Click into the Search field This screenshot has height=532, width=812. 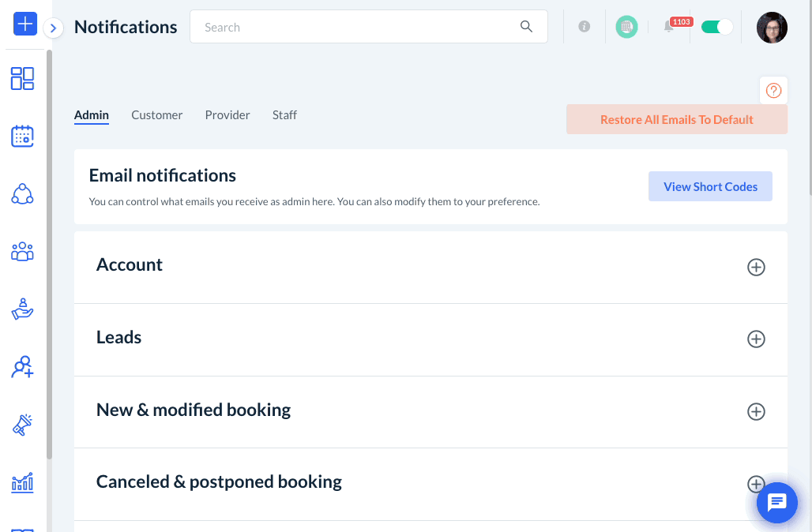[355, 27]
